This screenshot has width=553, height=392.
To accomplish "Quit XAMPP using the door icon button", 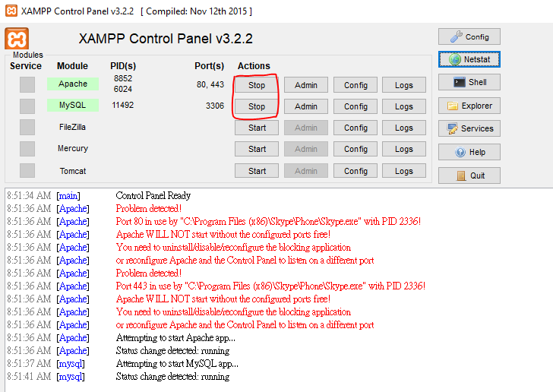I will [x=469, y=175].
